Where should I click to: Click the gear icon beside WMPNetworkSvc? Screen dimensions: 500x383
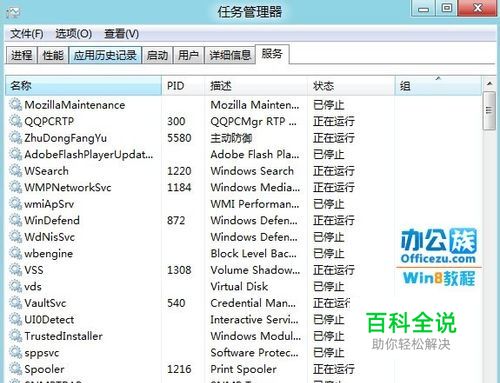click(x=15, y=187)
